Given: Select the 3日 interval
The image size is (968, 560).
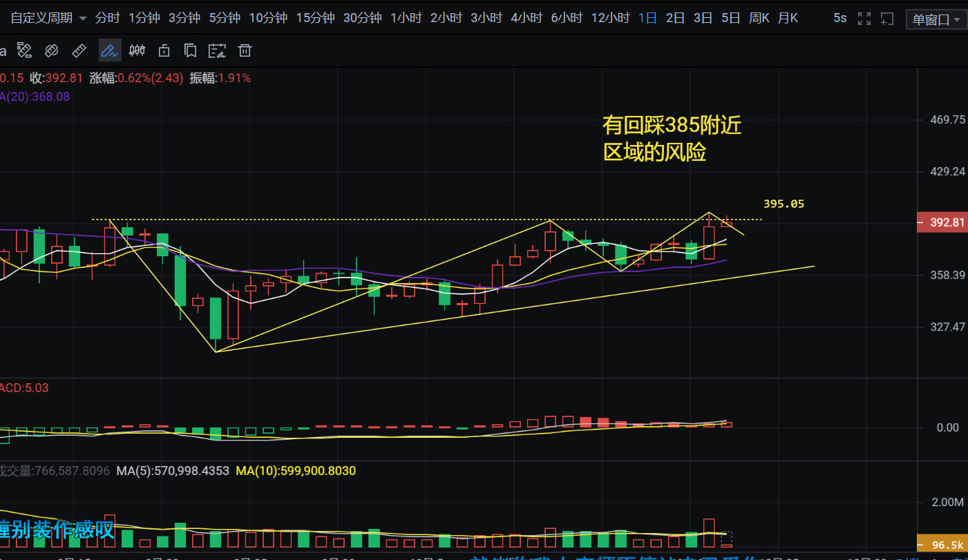Looking at the screenshot, I should pos(703,19).
